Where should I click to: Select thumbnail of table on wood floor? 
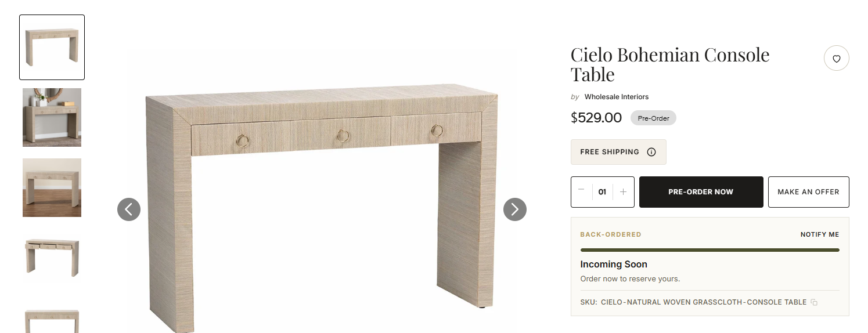tap(52, 187)
